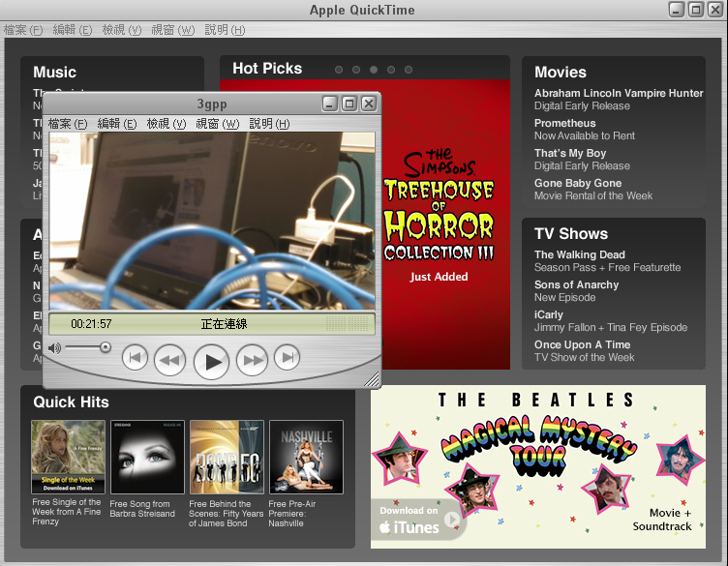The width and height of the screenshot is (728, 566).
Task: Maximize the 3gpp player window
Action: point(349,104)
